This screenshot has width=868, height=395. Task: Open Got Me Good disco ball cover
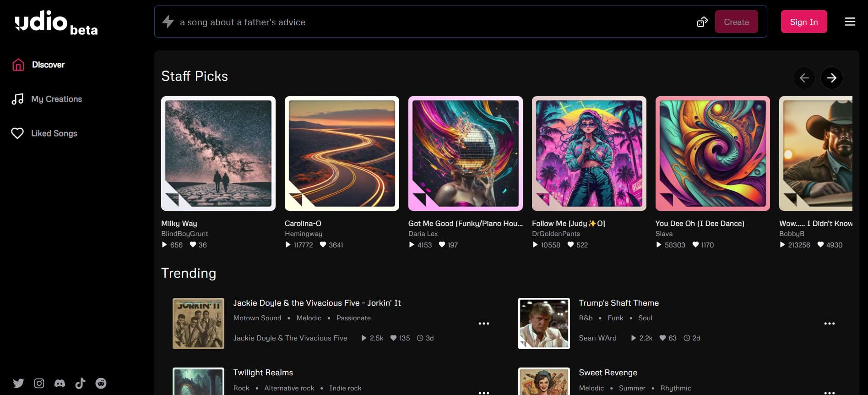coord(466,154)
